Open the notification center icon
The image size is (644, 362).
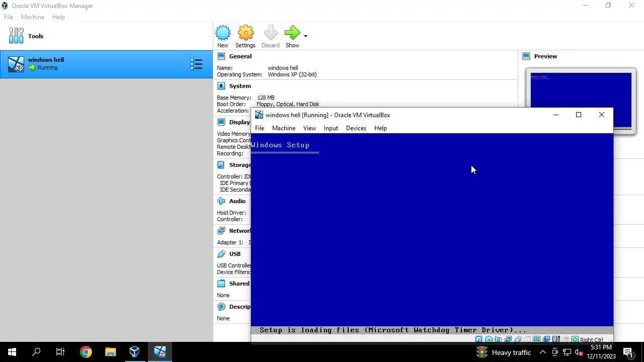(x=628, y=352)
